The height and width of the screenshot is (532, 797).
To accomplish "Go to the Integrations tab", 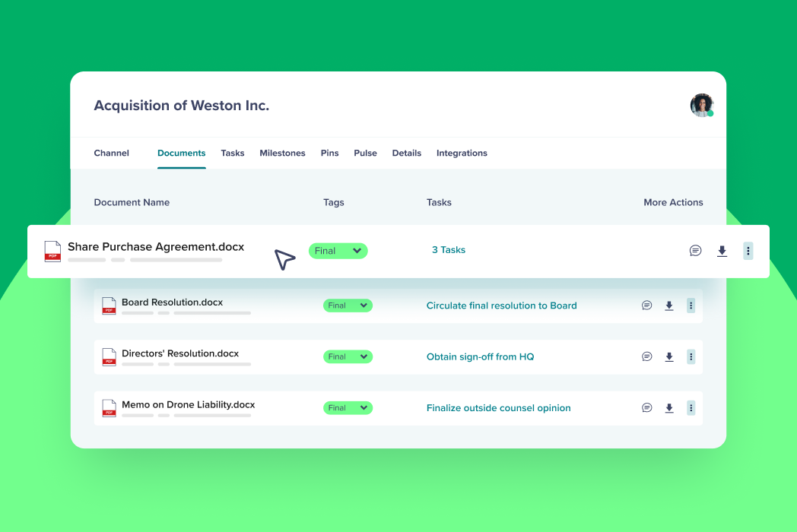I will coord(462,153).
